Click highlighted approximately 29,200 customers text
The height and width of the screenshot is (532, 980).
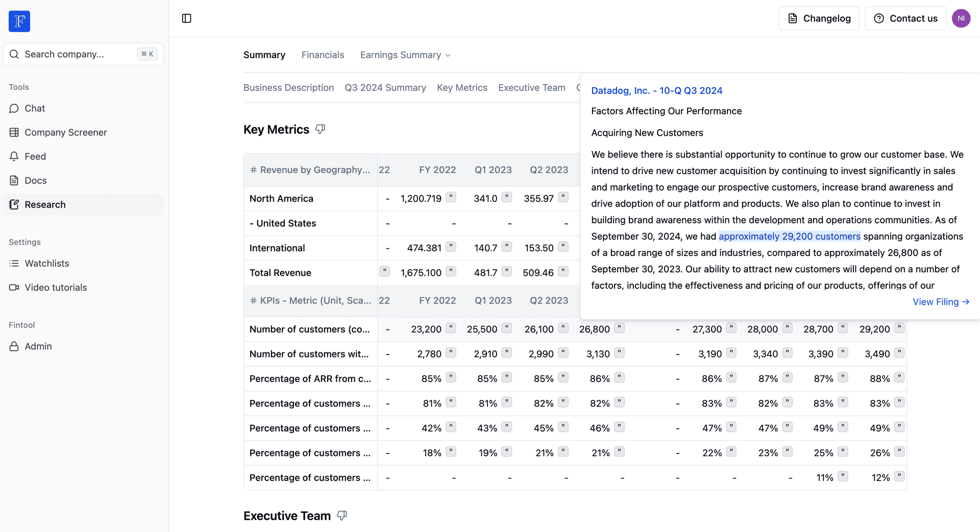tap(789, 236)
